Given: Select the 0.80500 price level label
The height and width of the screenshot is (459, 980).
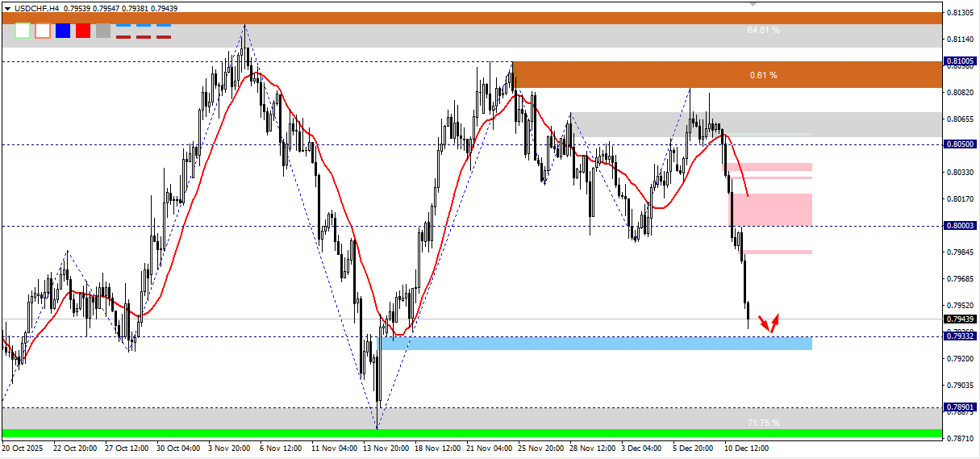Looking at the screenshot, I should [960, 144].
